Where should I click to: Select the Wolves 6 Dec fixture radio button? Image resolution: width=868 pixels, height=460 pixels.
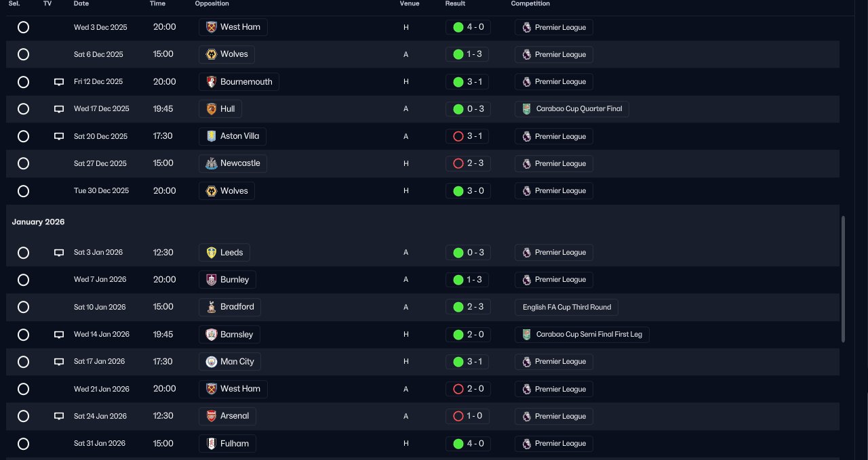point(23,54)
